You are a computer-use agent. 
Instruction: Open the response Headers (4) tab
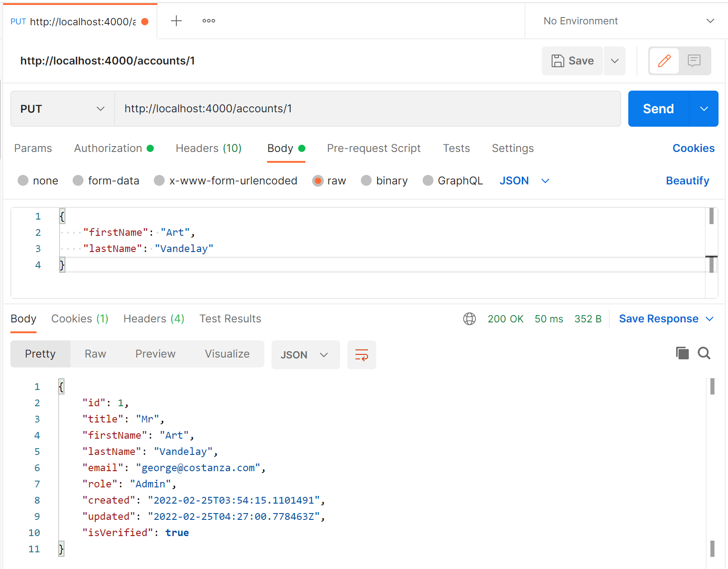154,319
